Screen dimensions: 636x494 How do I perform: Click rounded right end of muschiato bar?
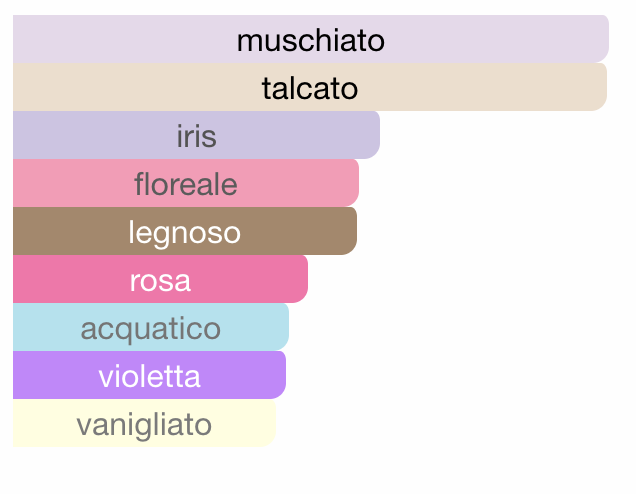click(x=602, y=39)
